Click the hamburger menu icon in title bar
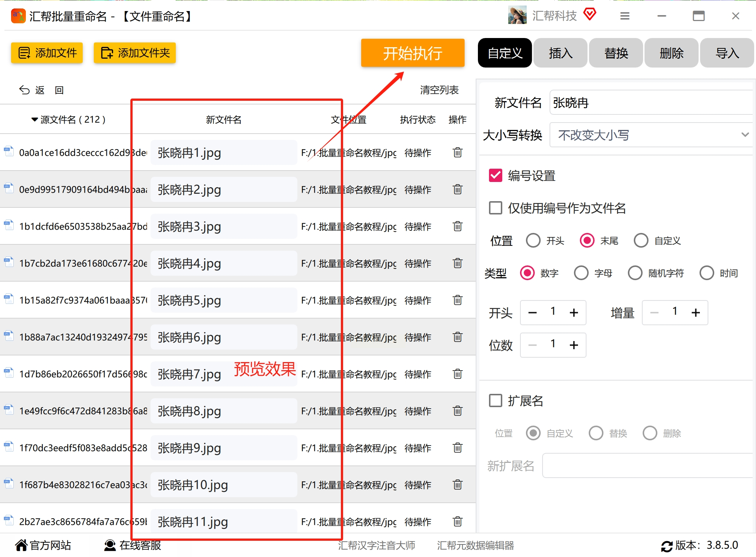Image resolution: width=756 pixels, height=557 pixels. point(625,16)
